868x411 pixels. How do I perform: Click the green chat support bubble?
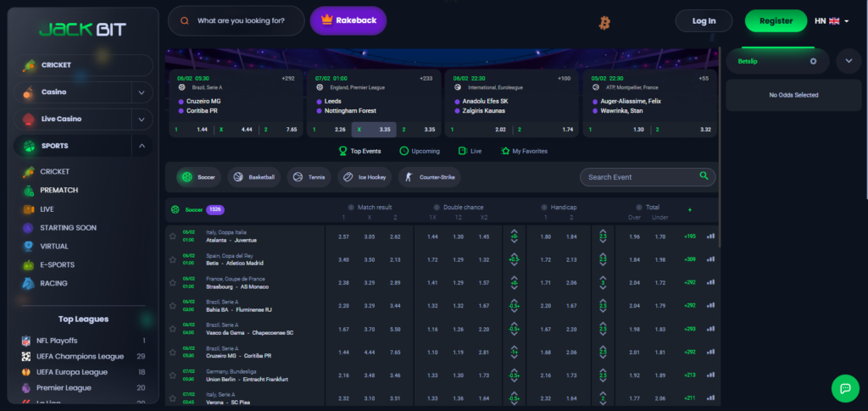click(844, 388)
